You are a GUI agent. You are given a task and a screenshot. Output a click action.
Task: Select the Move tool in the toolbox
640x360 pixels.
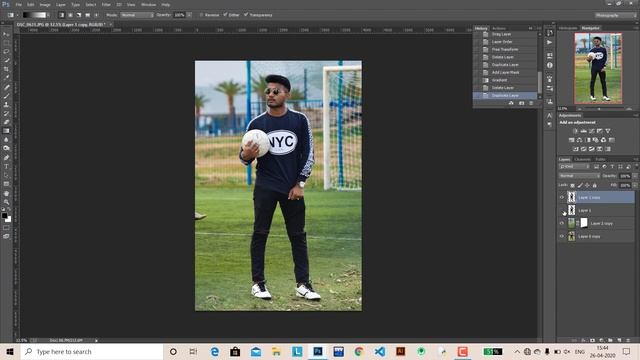[x=6, y=34]
